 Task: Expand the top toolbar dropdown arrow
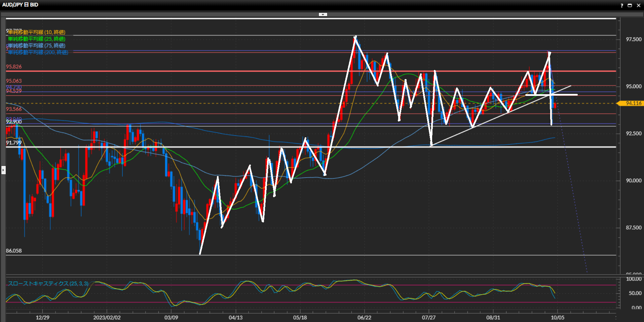323,14
